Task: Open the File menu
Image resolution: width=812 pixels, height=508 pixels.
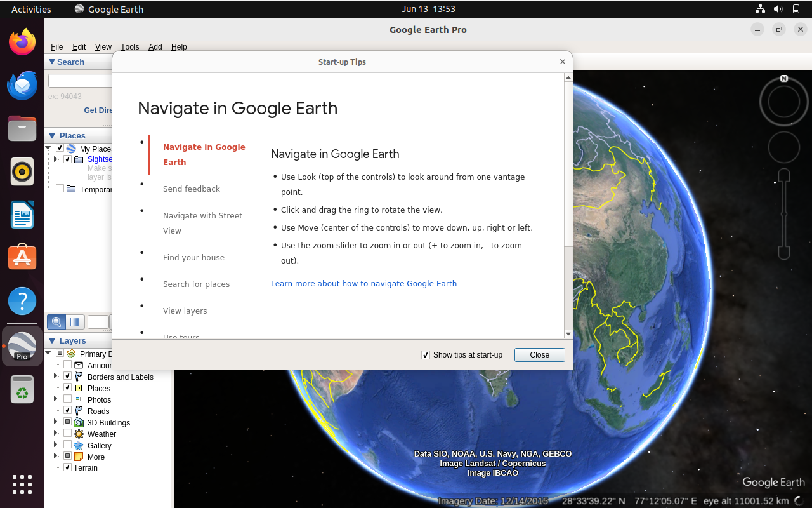Action: coord(56,47)
